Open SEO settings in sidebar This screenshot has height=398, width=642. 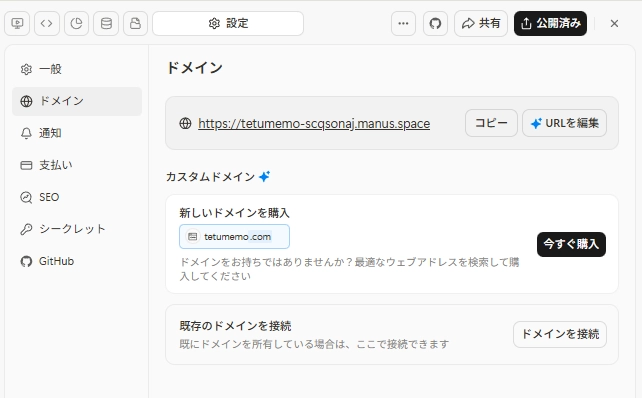click(x=77, y=197)
